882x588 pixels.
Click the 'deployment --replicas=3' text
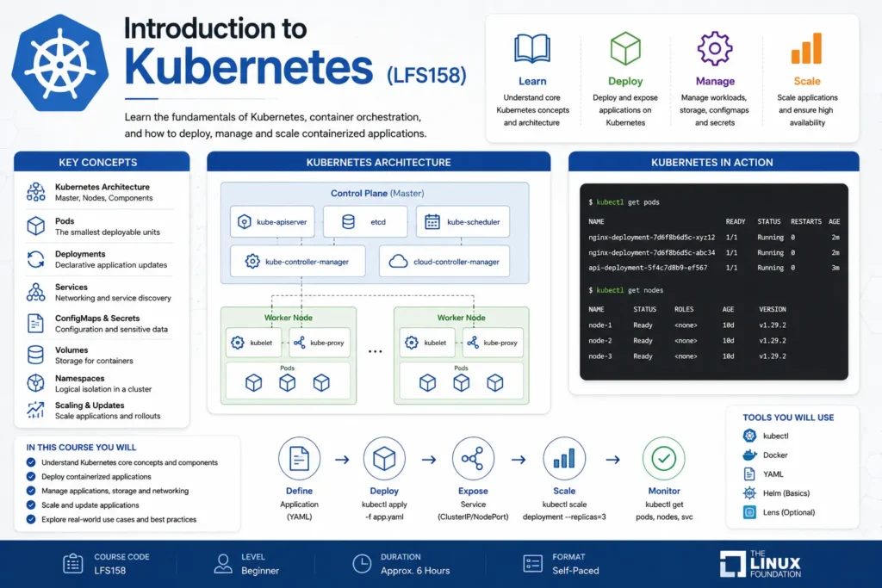564,517
